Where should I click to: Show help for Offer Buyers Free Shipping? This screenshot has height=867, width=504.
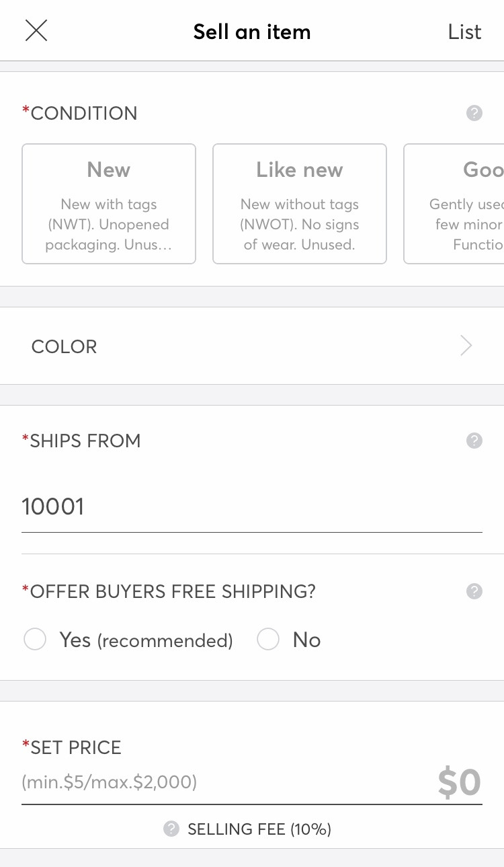474,591
